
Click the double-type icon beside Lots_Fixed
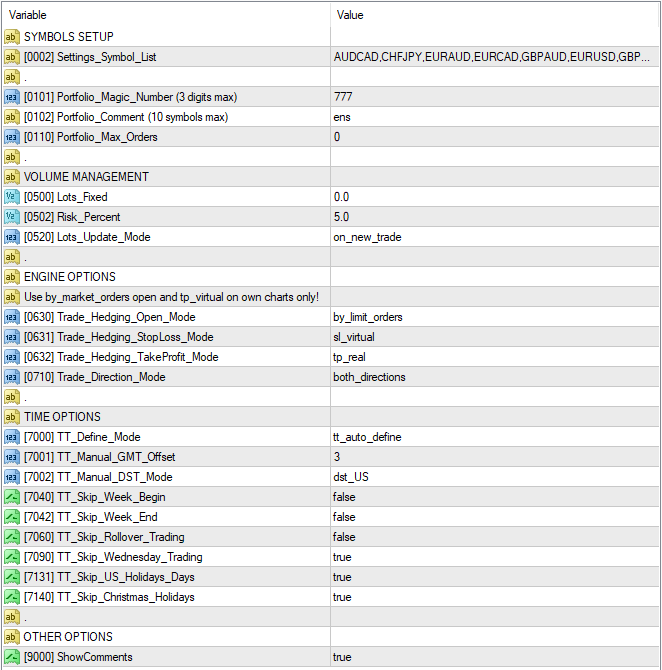click(12, 197)
